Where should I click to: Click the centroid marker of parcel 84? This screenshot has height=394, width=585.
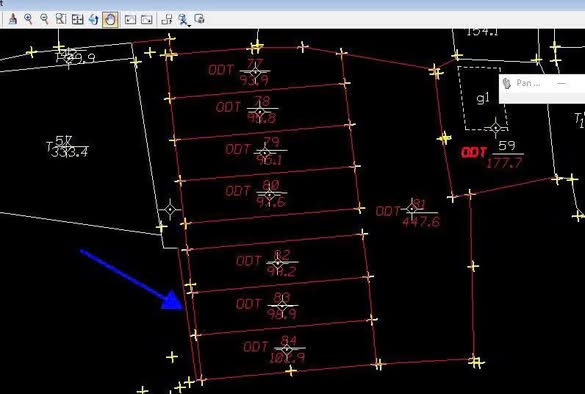coord(287,350)
